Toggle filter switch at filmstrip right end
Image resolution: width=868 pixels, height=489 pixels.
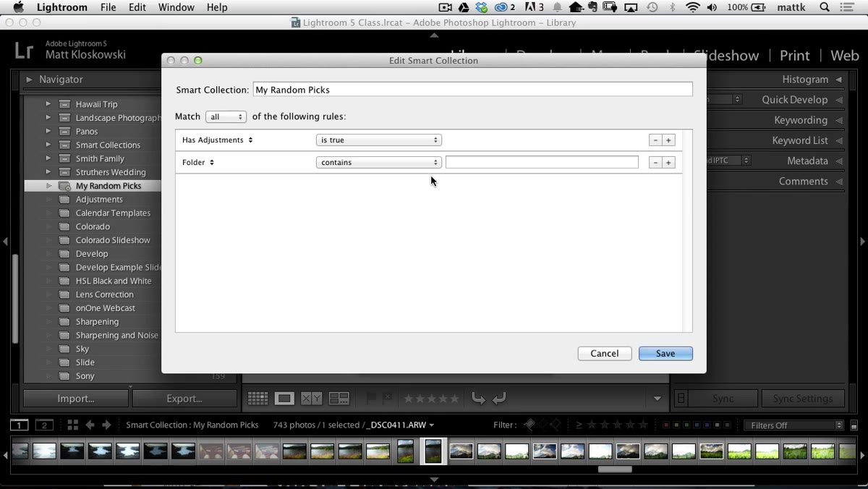(854, 425)
